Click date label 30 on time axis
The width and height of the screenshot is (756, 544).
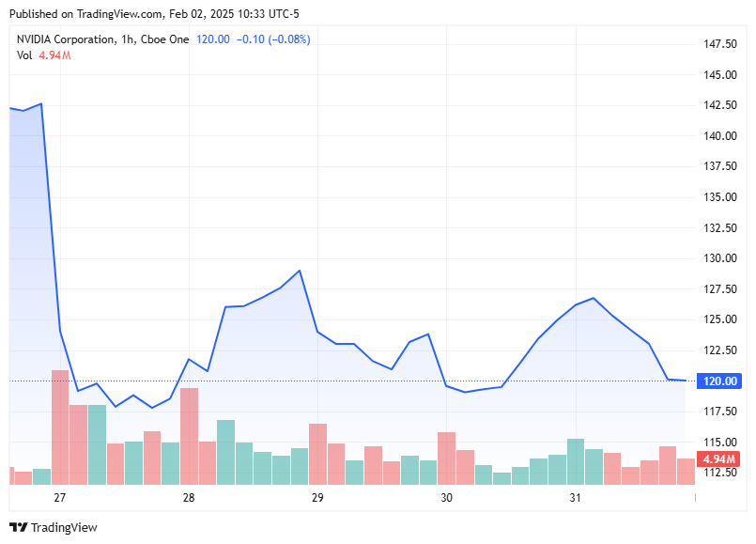click(446, 498)
